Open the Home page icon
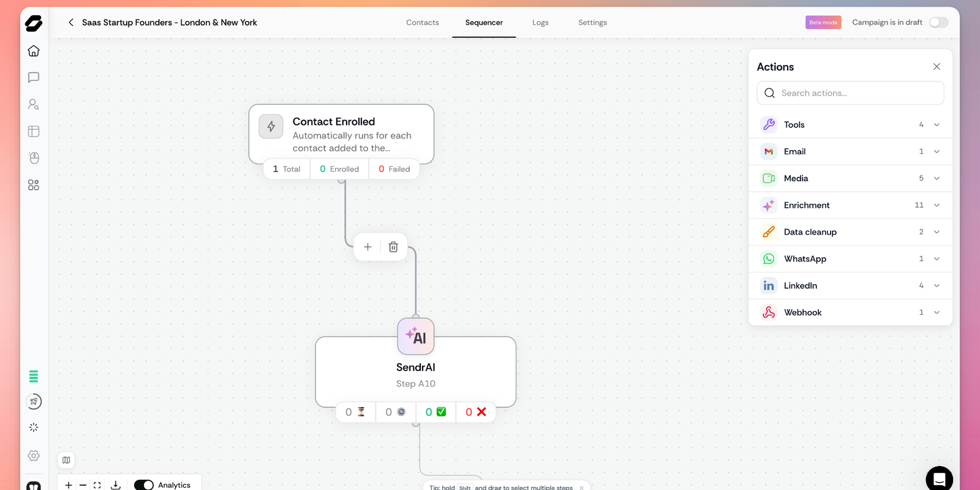The width and height of the screenshot is (980, 490). pyautogui.click(x=34, y=51)
